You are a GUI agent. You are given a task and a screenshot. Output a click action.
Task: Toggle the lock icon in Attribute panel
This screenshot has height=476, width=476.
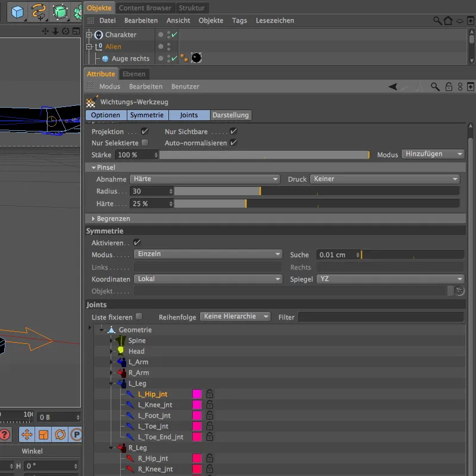(x=449, y=87)
